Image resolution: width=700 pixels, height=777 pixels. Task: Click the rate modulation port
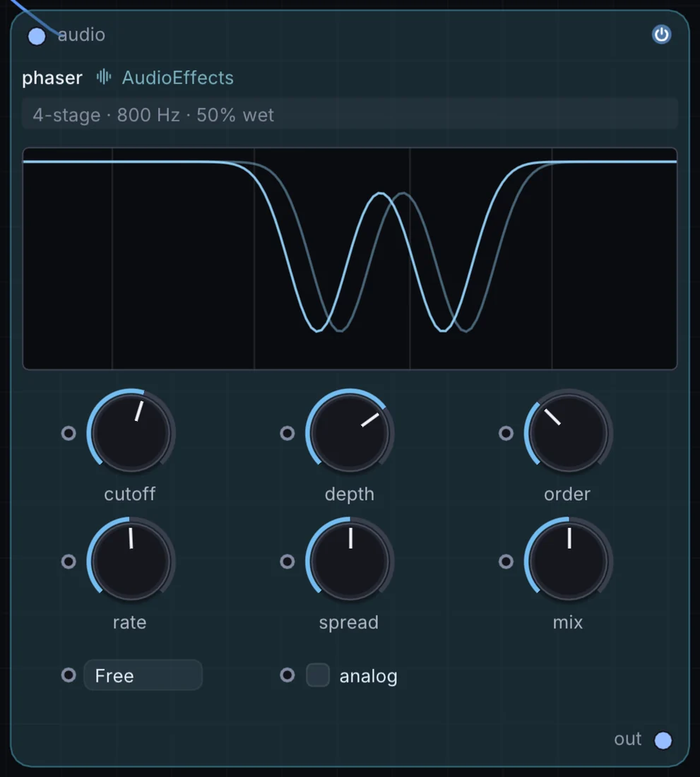click(69, 562)
